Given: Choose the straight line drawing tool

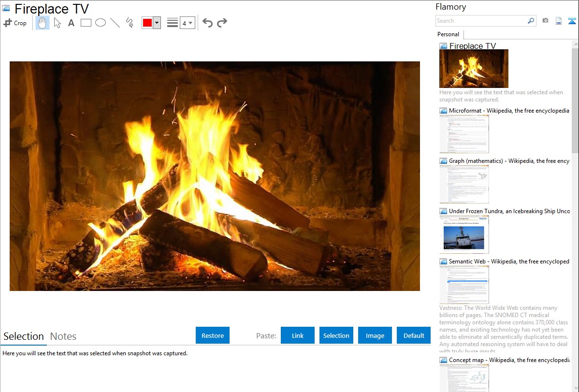Looking at the screenshot, I should [115, 23].
